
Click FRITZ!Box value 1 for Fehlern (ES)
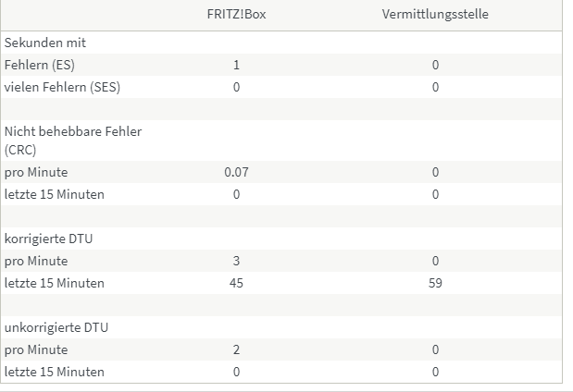coord(236,65)
